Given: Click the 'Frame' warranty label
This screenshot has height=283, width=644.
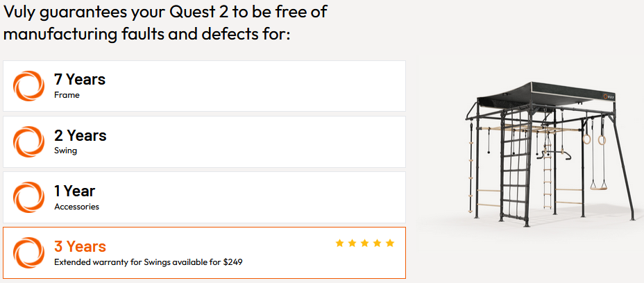Looking at the screenshot, I should click(x=67, y=95).
